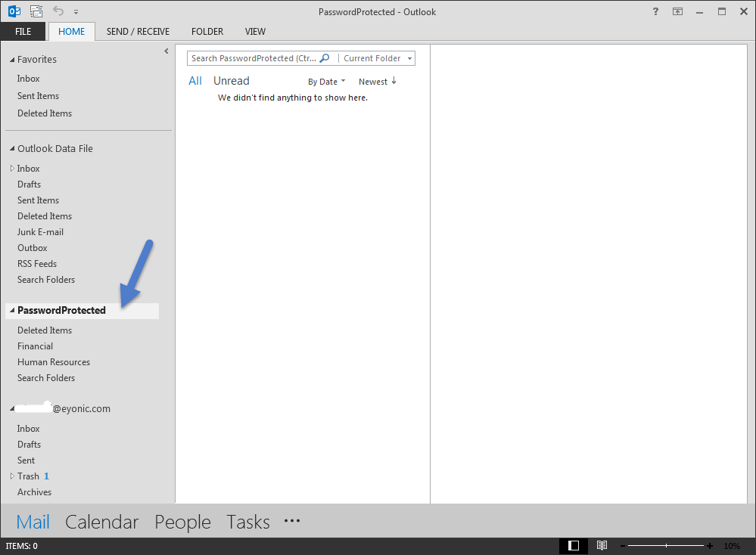This screenshot has width=756, height=555.
Task: Open the Outlook application icon menu
Action: click(14, 11)
